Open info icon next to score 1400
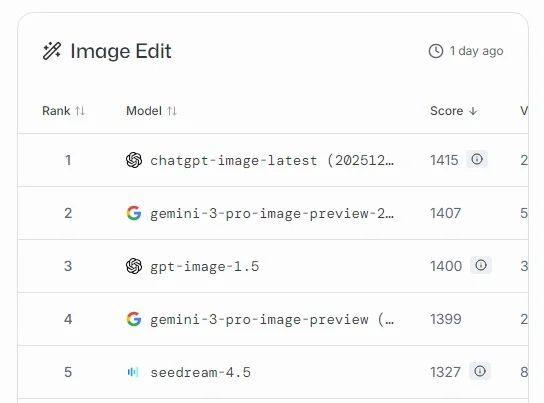This screenshot has height=403, width=544. (481, 265)
